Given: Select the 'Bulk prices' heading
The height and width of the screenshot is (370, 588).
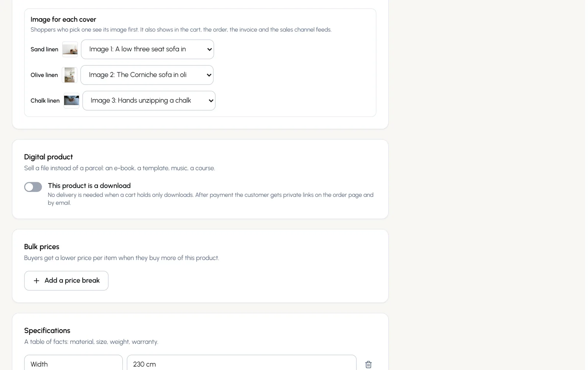Looking at the screenshot, I should (42, 247).
